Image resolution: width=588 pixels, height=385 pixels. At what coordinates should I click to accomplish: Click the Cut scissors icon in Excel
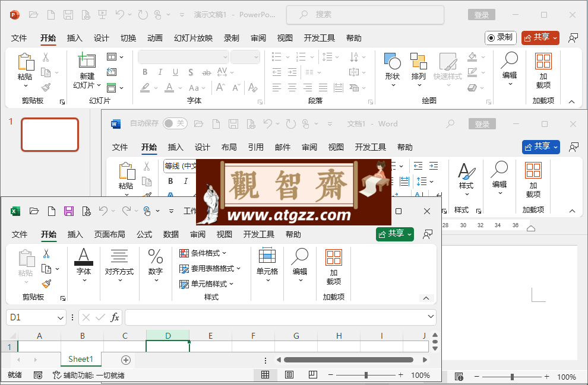click(x=46, y=253)
